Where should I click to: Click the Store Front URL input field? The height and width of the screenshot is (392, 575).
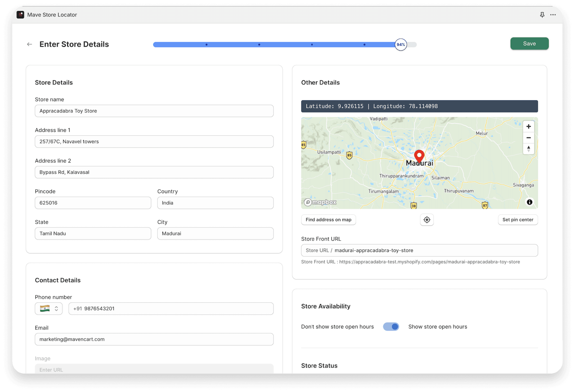click(420, 250)
